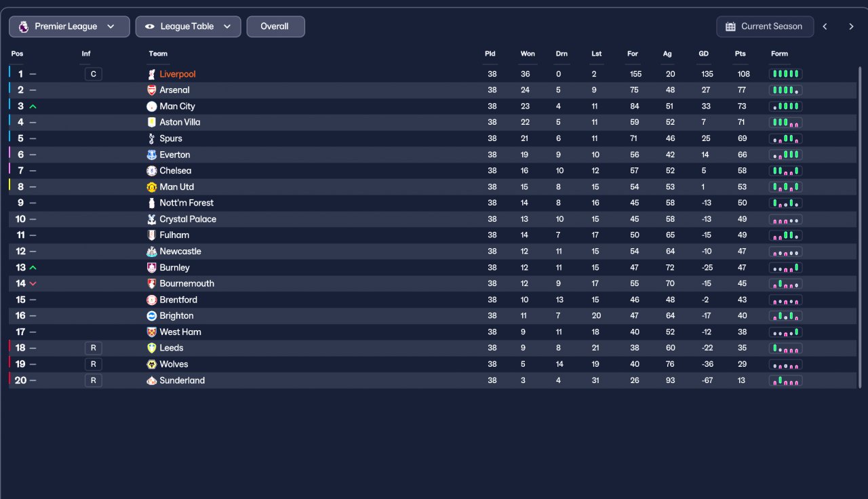Sort table by GD column header
The image size is (868, 499).
(x=703, y=54)
